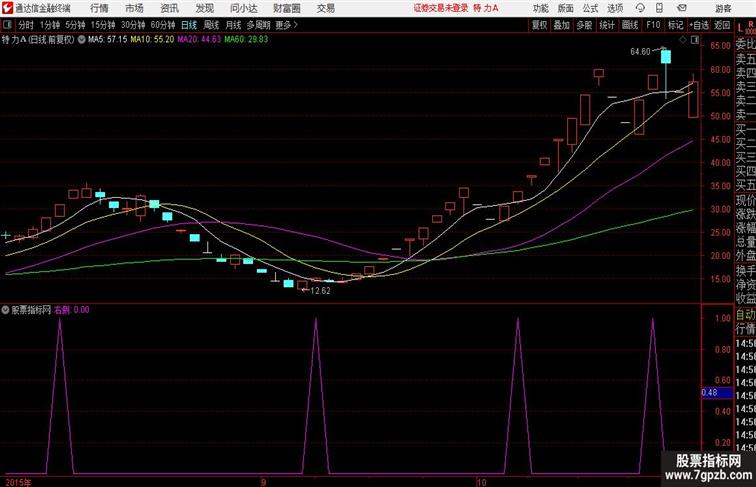Switch to 1分钟 period tab
The height and width of the screenshot is (487, 756).
coord(50,25)
